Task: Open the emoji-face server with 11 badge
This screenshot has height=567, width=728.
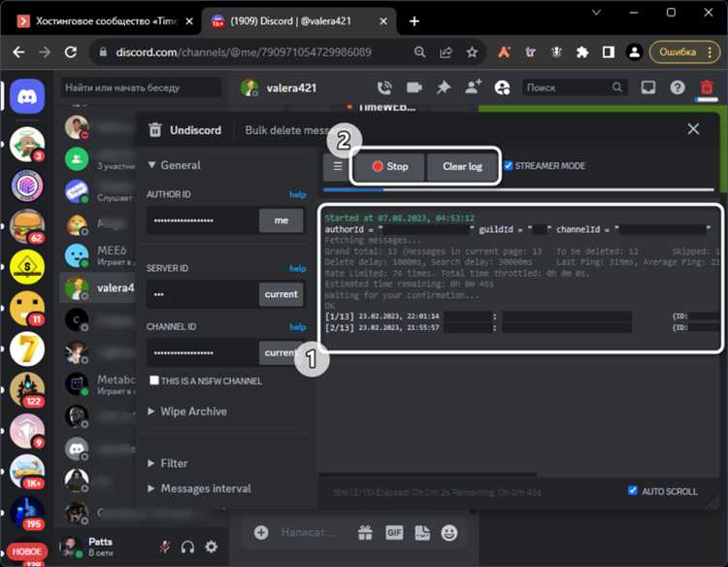Action: [x=27, y=308]
